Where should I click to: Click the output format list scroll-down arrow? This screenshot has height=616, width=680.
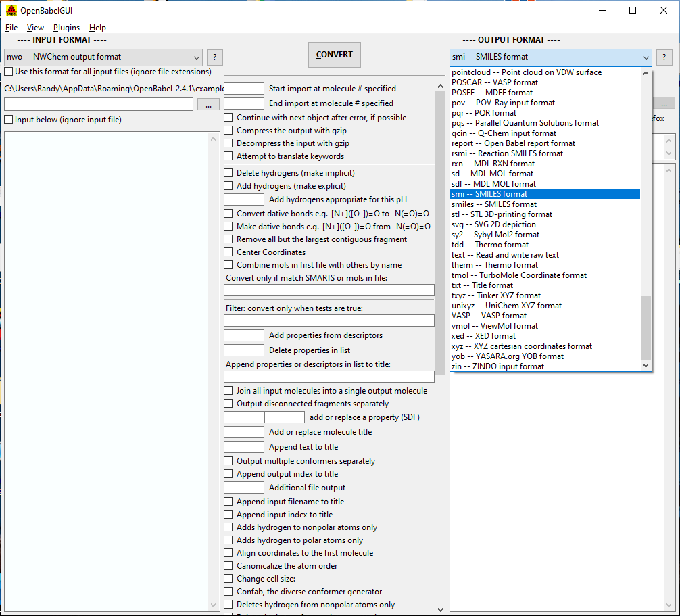(646, 366)
